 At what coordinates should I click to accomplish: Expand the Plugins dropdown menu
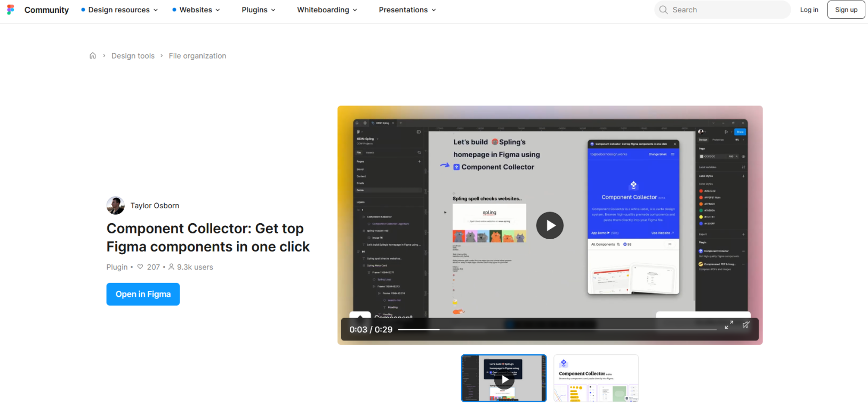[x=259, y=10]
